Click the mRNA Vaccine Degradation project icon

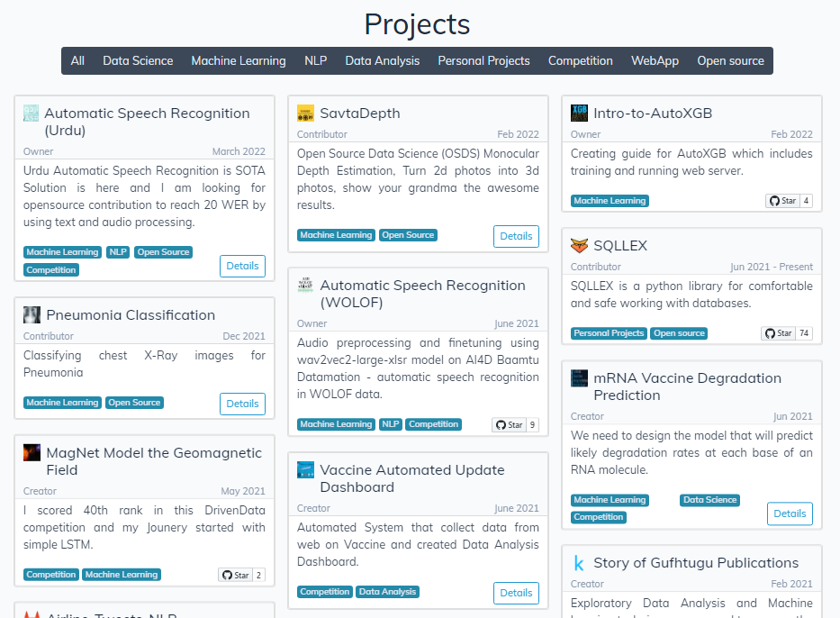(579, 377)
